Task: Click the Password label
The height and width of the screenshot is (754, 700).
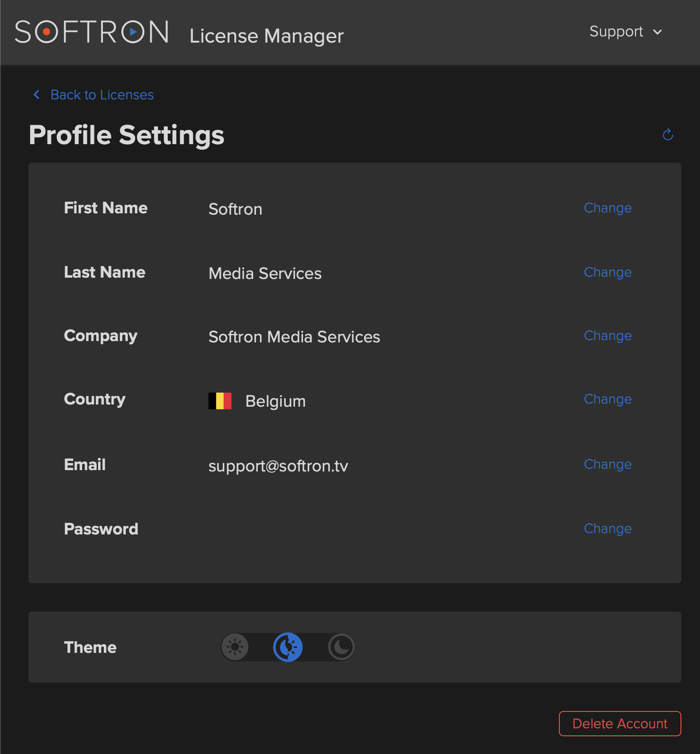Action: [x=101, y=529]
